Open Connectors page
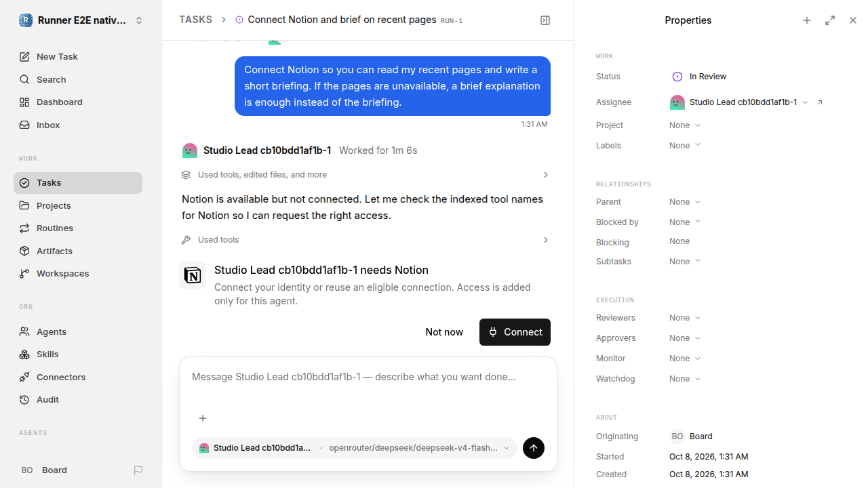The image size is (868, 488). point(78,377)
